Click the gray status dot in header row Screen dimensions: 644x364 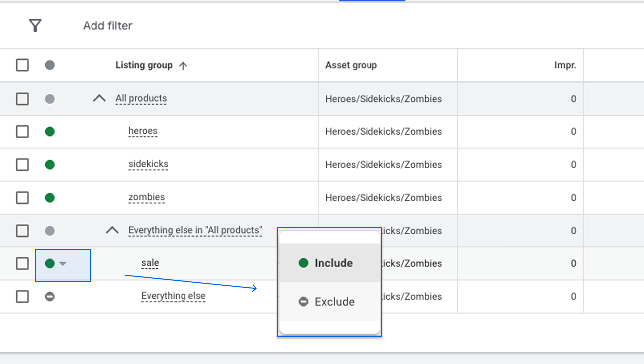50,65
